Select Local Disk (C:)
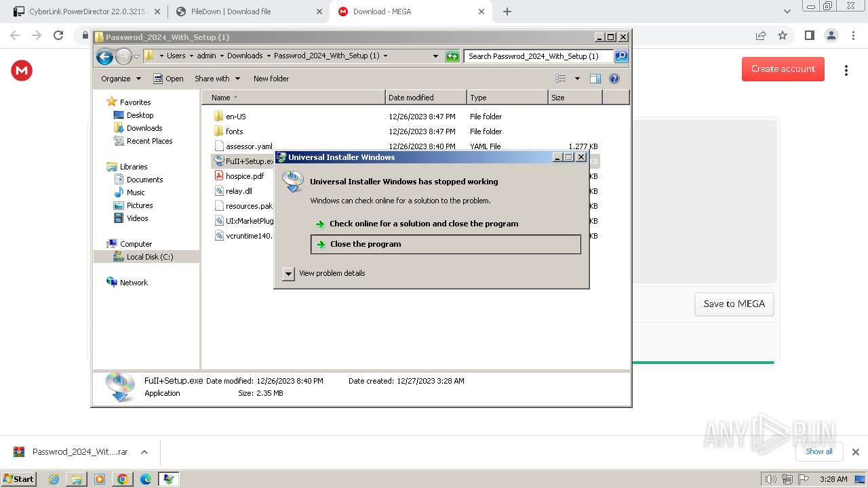868x488 pixels. coord(149,257)
